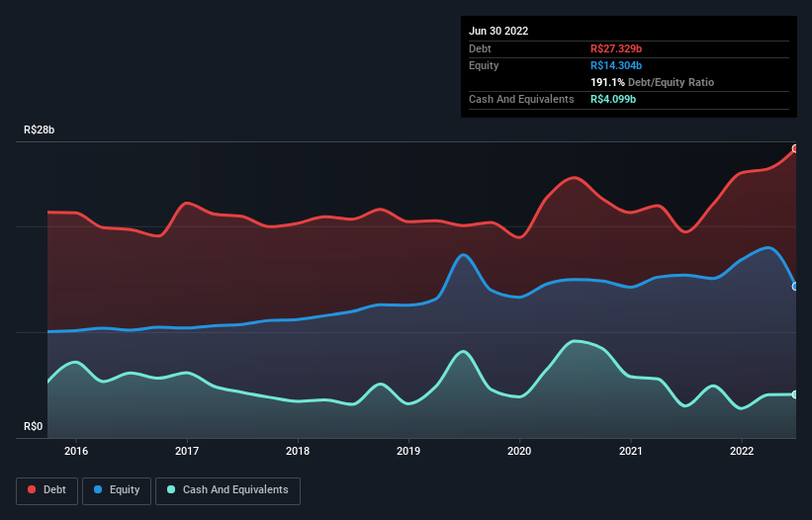Click the 191.1% Debt/Equity Ratio text
The width and height of the screenshot is (812, 520).
[652, 82]
